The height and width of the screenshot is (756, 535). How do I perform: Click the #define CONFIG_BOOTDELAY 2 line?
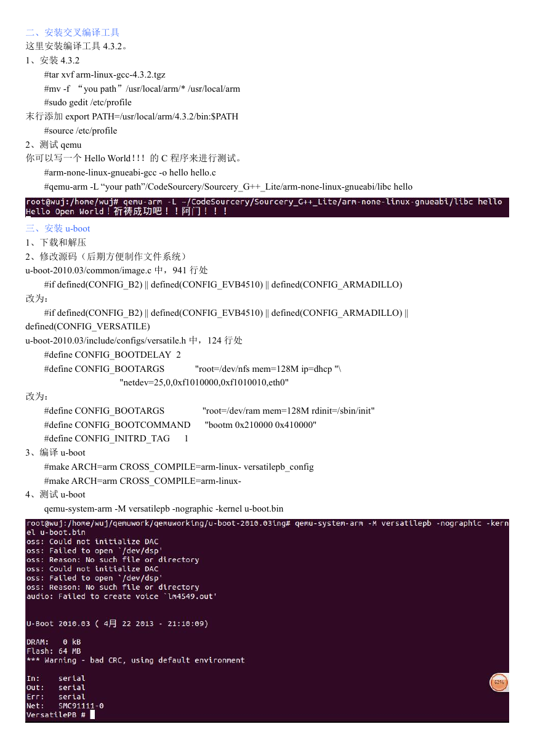coord(113,355)
